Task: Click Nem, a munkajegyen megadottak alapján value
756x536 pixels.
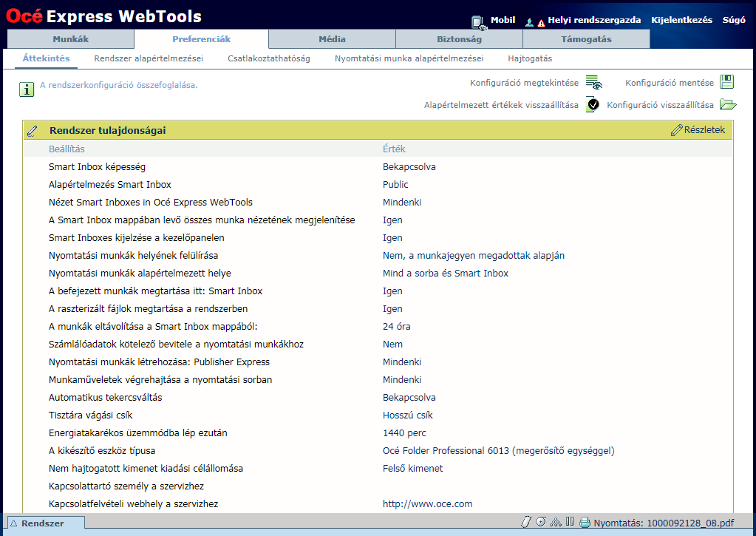Action: pyautogui.click(x=474, y=256)
